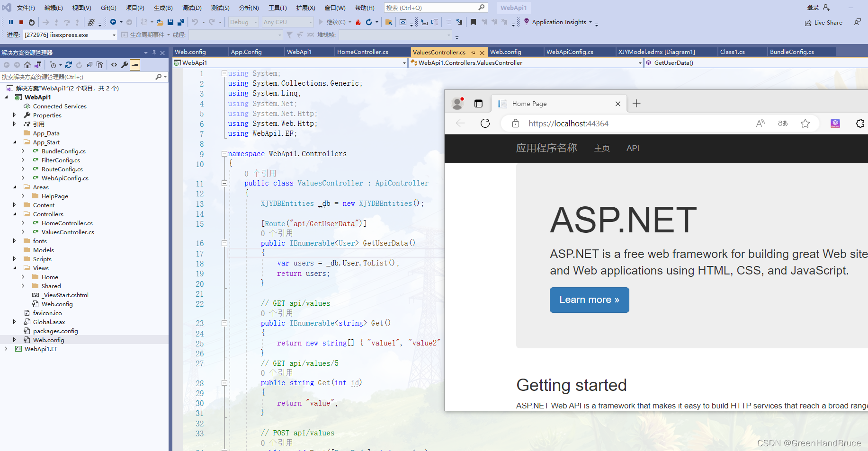Click View Code icon in Solution Explorer
Image resolution: width=868 pixels, height=451 pixels.
pos(114,65)
